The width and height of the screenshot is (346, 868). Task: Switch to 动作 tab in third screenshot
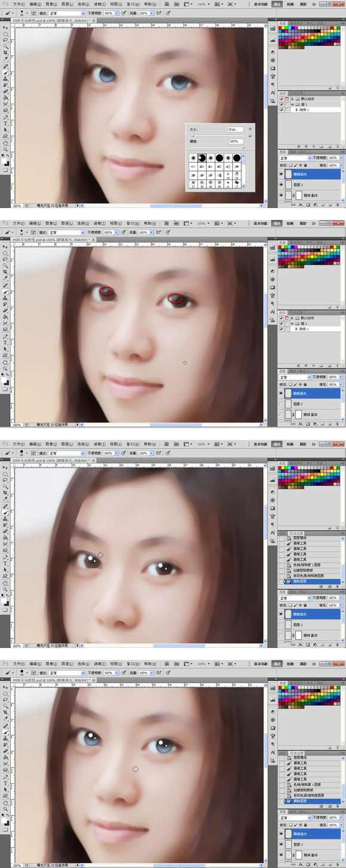pyautogui.click(x=282, y=534)
